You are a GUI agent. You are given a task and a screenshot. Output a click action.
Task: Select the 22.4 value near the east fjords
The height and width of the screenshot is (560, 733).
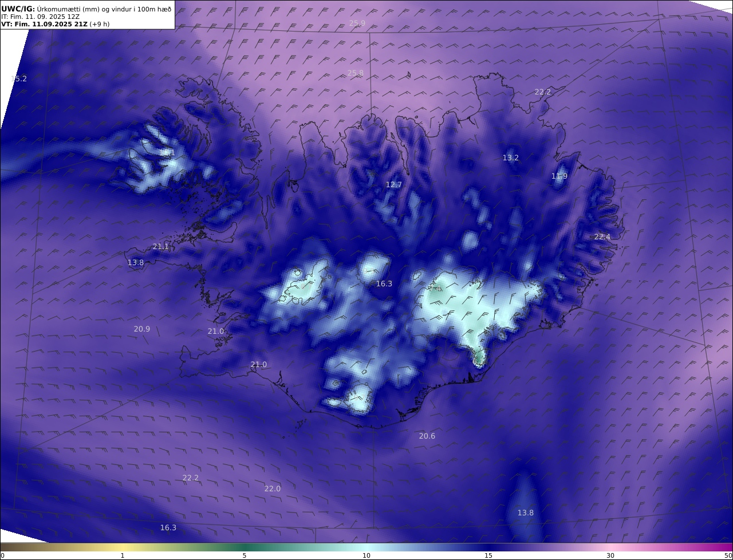(x=602, y=237)
